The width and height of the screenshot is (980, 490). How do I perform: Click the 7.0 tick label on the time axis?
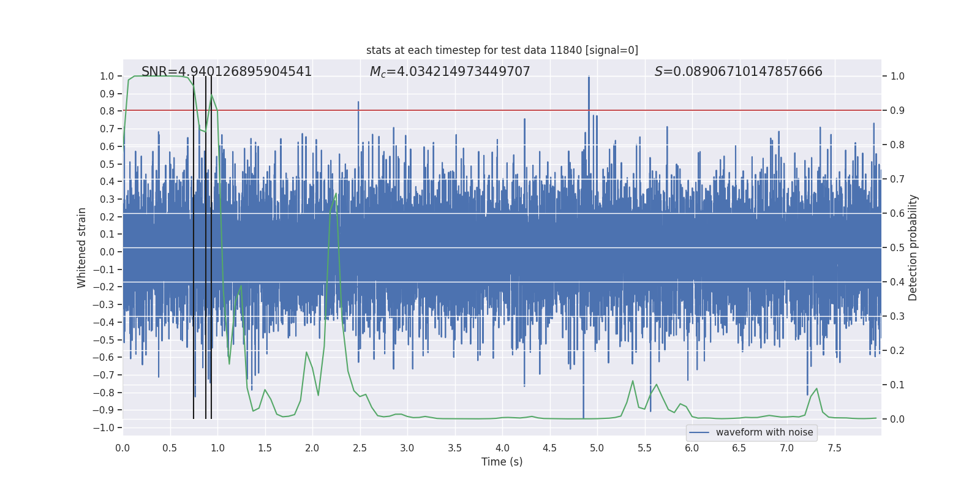(x=787, y=448)
